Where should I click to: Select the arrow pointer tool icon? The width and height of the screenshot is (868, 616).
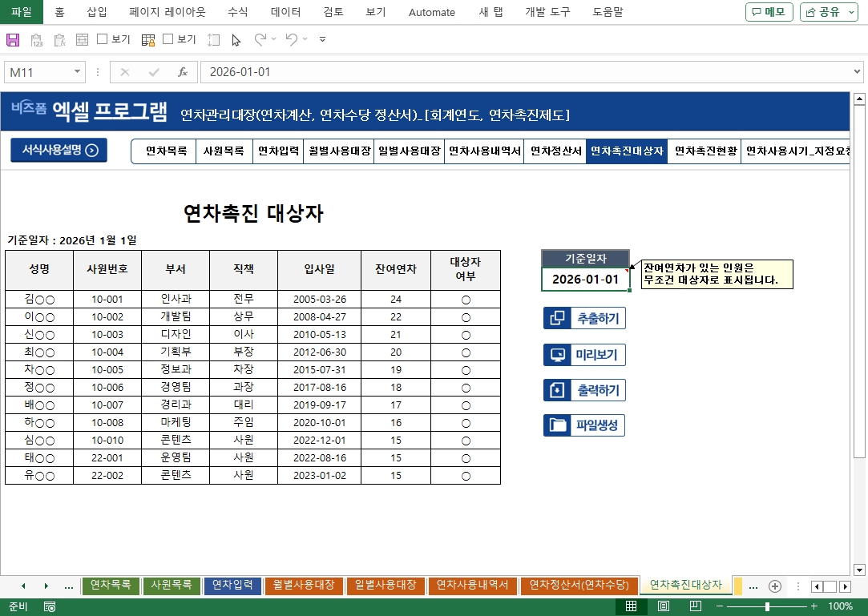click(x=236, y=39)
